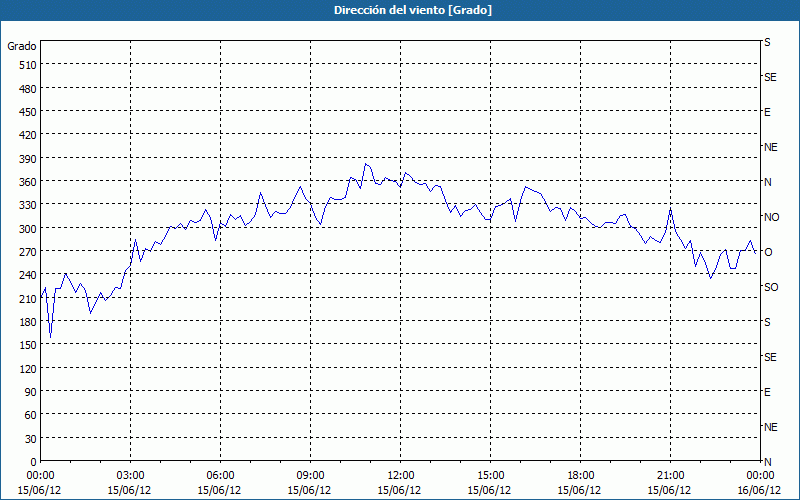Click the 120 degree axis label
This screenshot has width=800, height=500.
click(28, 369)
